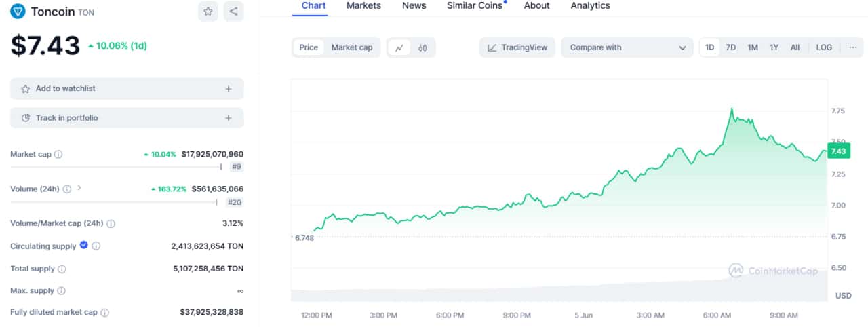Viewport: 868px width, 327px height.
Task: Click fully diluted value $37,925,328,838
Action: pyautogui.click(x=212, y=313)
